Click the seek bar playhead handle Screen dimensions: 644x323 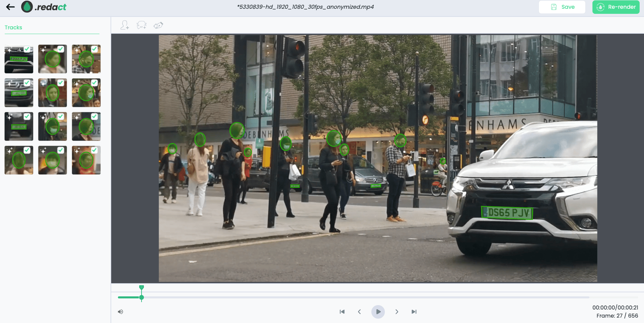point(142,297)
